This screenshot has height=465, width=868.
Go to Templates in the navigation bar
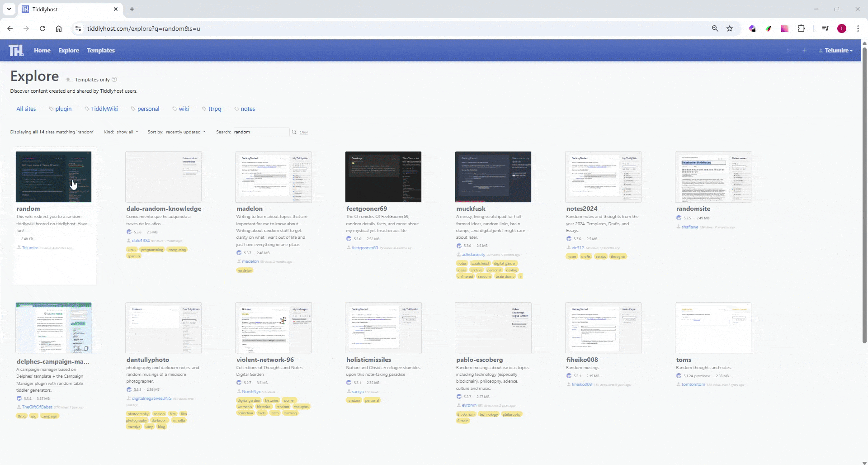(x=100, y=50)
